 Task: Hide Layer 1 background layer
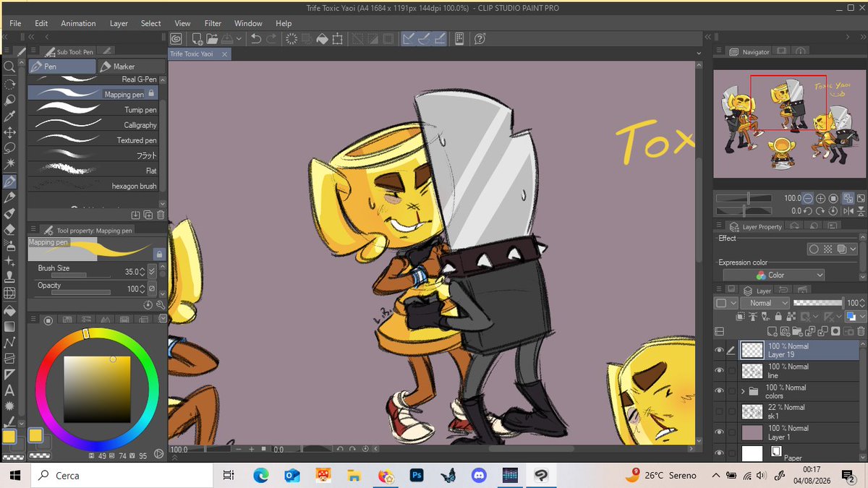click(x=719, y=432)
